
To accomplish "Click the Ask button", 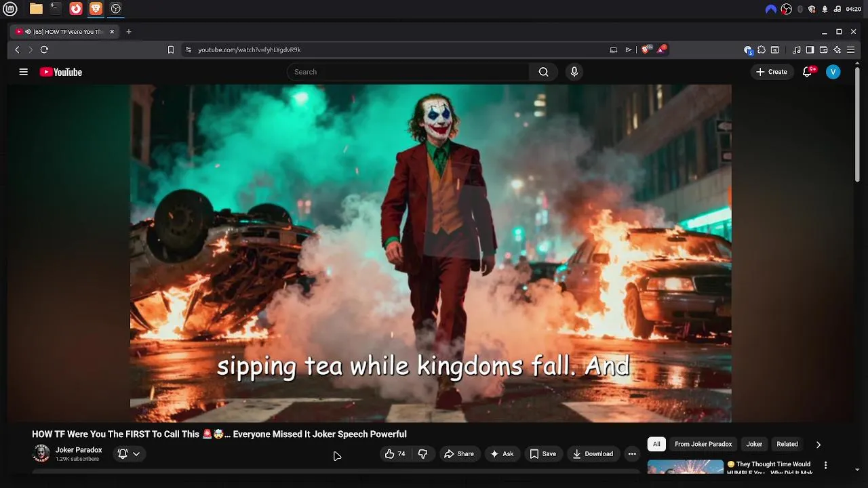I will [502, 454].
